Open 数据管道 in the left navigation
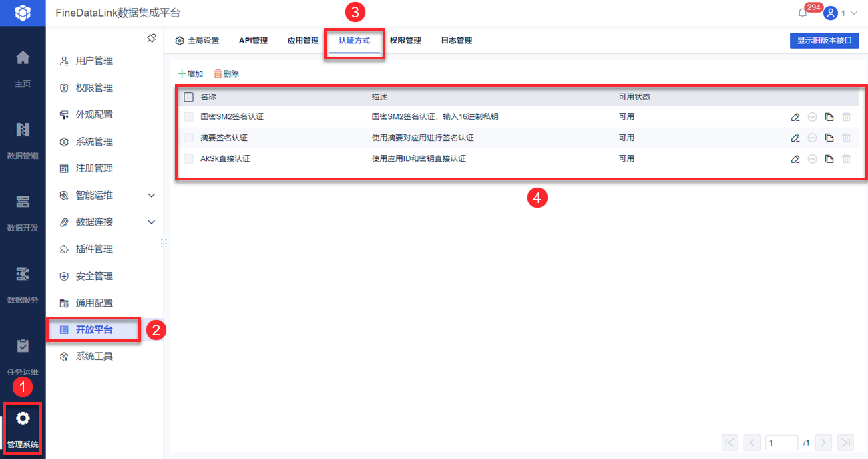The height and width of the screenshot is (459, 868). click(x=23, y=140)
